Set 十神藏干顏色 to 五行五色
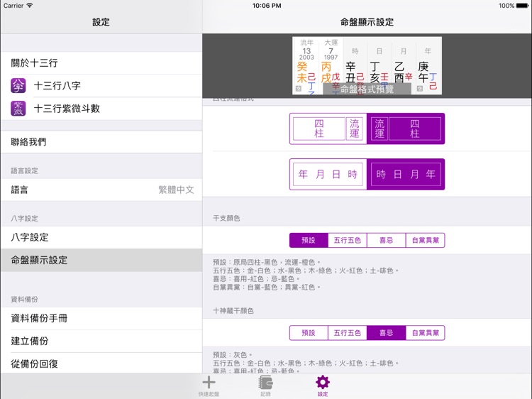Screen dimensions: 532x399 click(x=348, y=333)
